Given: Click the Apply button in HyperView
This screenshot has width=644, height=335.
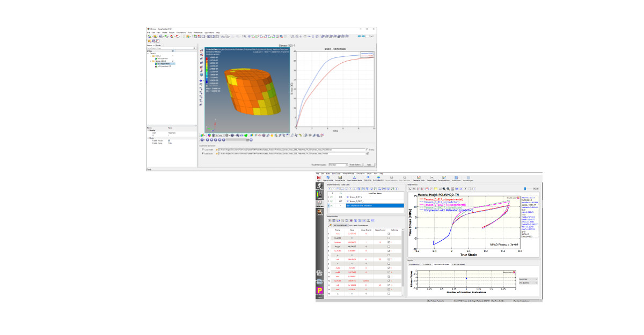Looking at the screenshot, I should point(369,165).
